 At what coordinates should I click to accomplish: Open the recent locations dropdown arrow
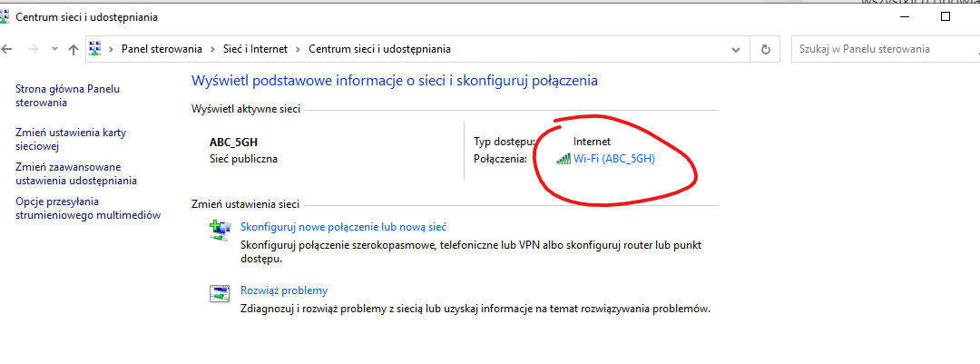pyautogui.click(x=54, y=49)
